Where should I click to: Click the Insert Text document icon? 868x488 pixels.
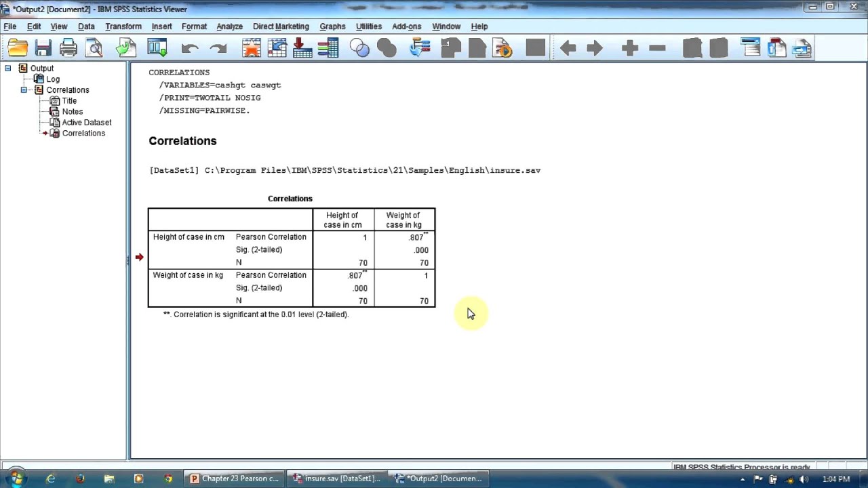[802, 48]
